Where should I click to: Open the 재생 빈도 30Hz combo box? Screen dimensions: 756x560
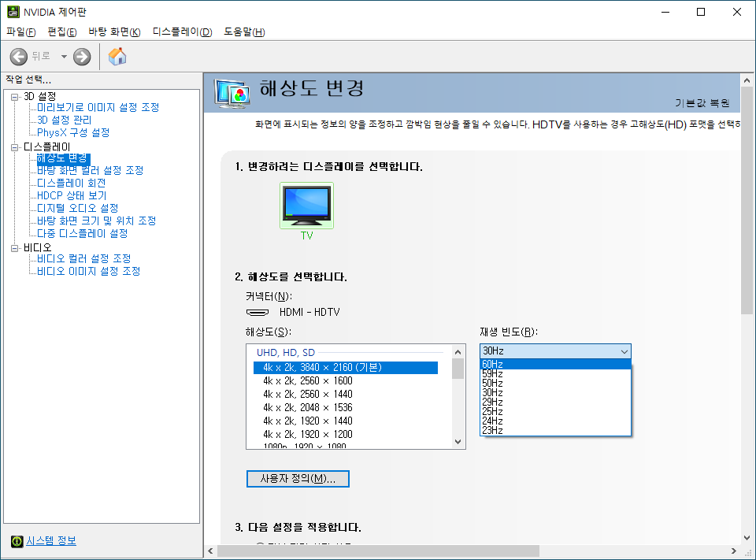pos(555,351)
